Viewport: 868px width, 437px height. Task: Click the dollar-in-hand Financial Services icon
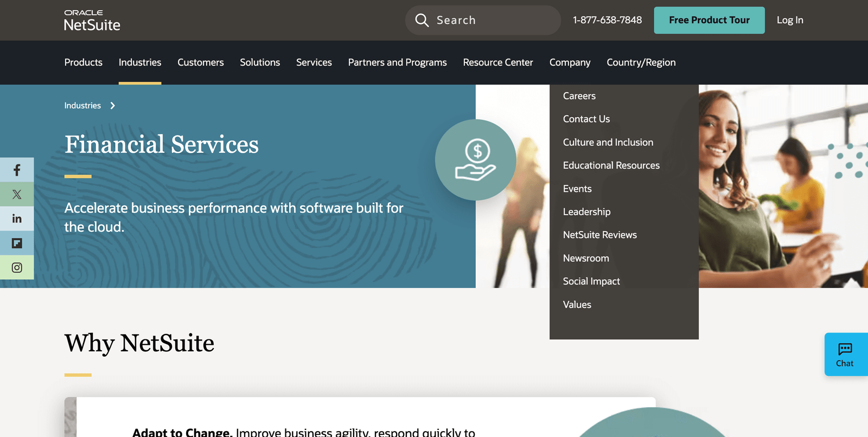tap(475, 160)
